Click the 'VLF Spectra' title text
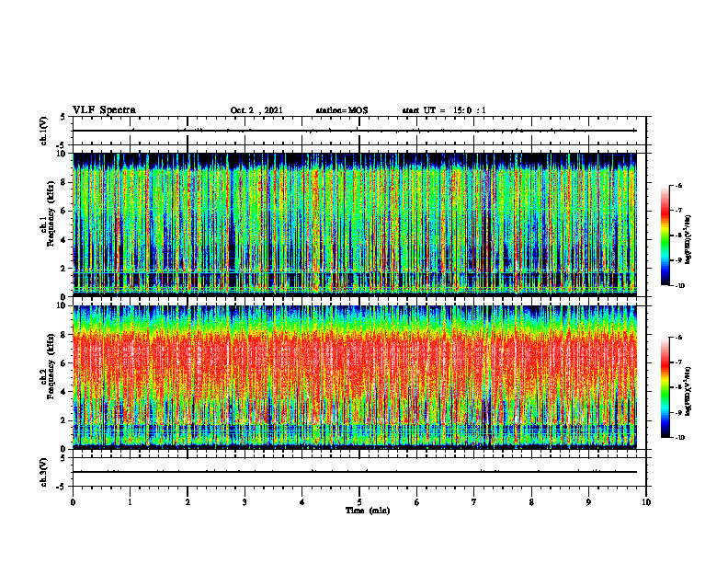This screenshot has height=563, width=728. 104,110
